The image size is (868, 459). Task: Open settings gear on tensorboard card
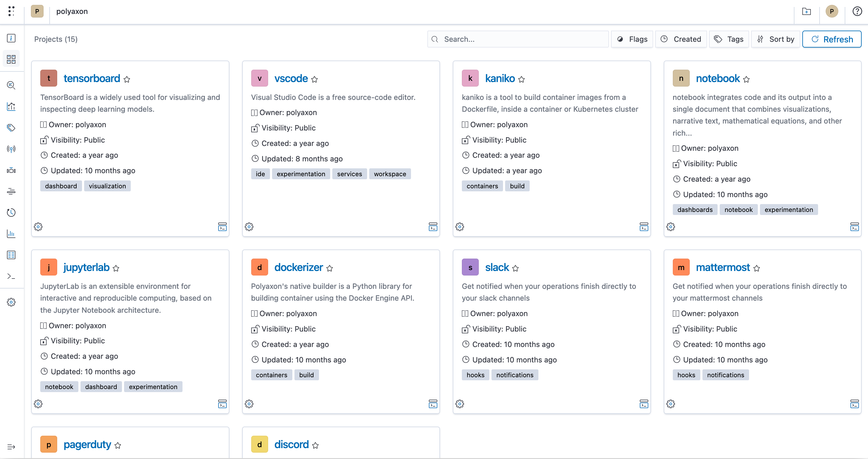[38, 227]
